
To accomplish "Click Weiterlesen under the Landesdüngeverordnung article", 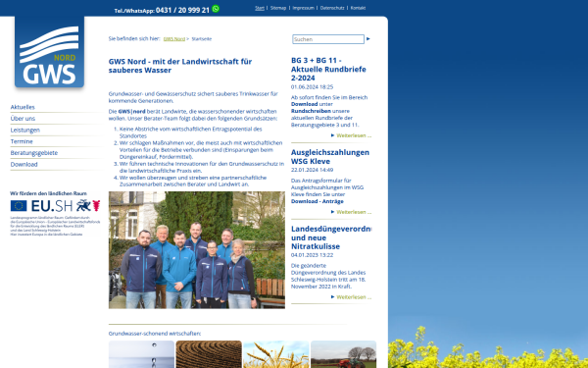I will 354,297.
